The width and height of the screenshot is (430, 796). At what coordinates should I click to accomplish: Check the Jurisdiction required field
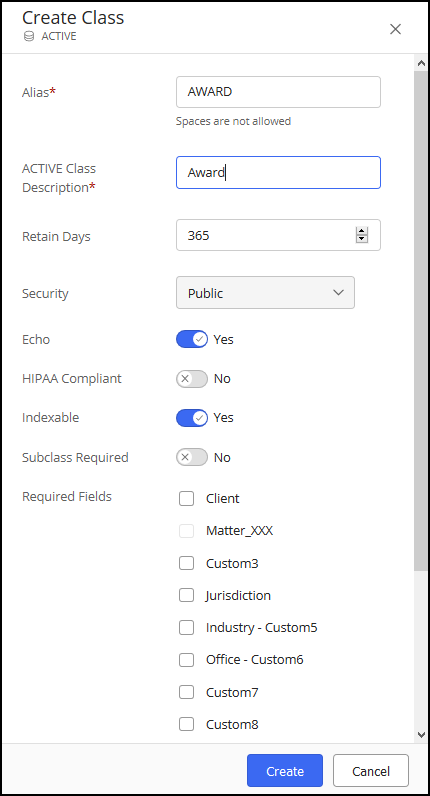point(186,595)
